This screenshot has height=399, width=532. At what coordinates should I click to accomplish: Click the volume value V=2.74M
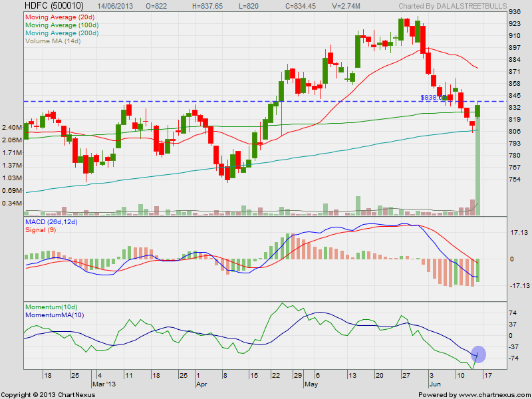pyautogui.click(x=346, y=6)
